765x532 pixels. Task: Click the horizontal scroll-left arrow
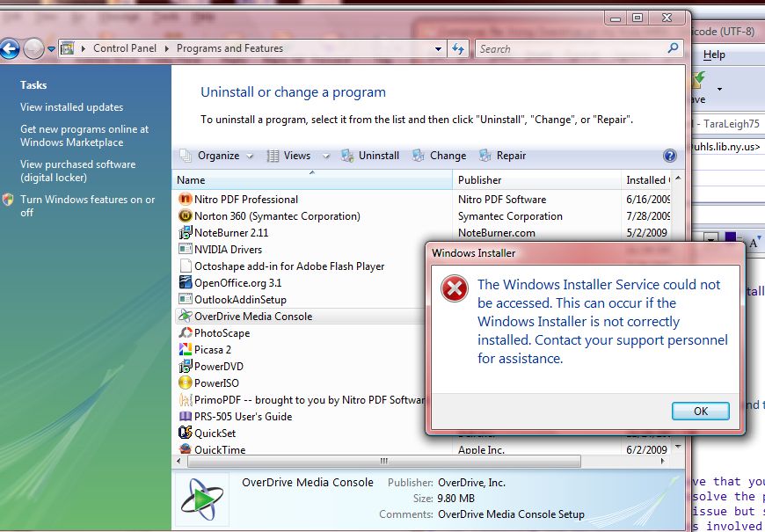178,462
